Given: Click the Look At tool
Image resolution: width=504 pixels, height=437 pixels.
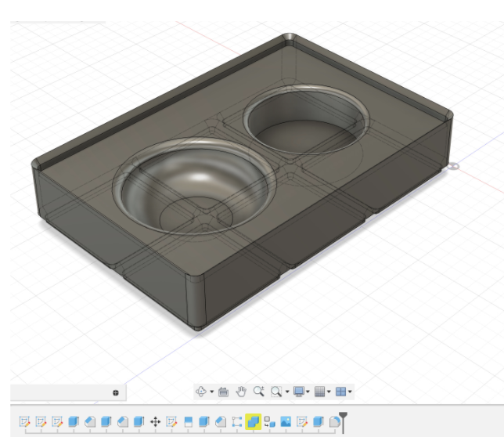Looking at the screenshot, I should tap(223, 392).
